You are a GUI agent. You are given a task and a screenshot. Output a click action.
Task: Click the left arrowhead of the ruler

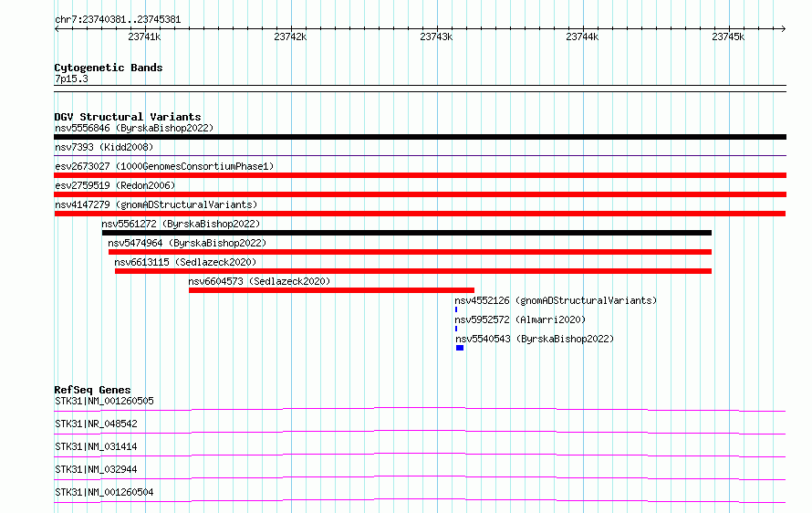57,29
